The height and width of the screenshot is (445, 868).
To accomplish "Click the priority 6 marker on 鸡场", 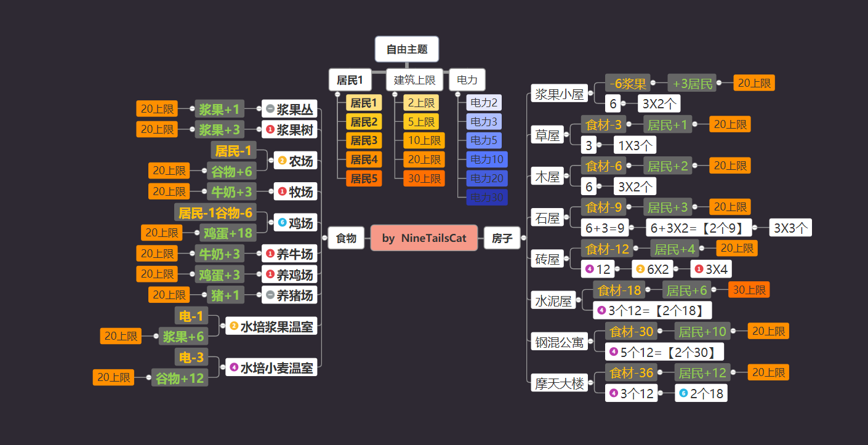I will (283, 222).
